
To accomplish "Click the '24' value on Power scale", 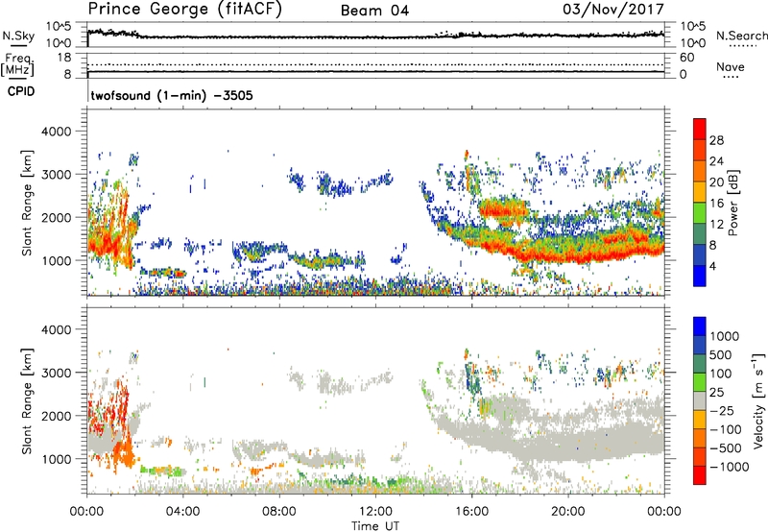I will (x=716, y=161).
